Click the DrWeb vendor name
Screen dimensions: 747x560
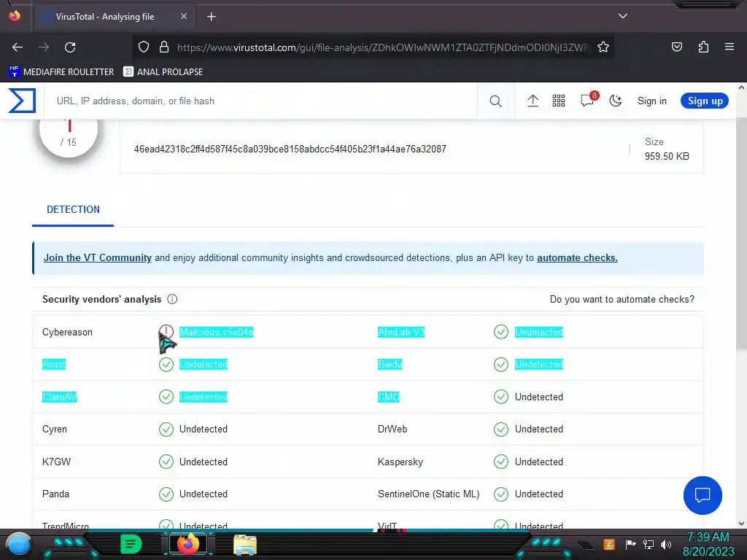(392, 429)
